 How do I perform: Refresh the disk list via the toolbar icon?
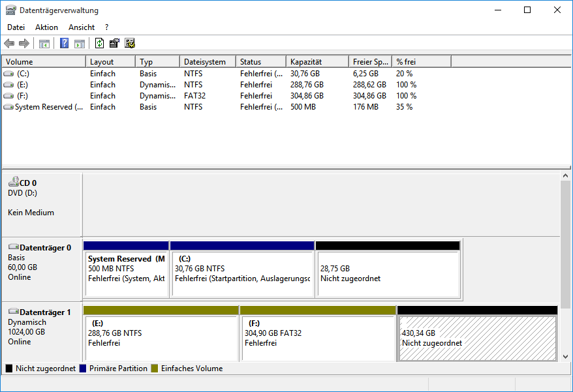(99, 44)
